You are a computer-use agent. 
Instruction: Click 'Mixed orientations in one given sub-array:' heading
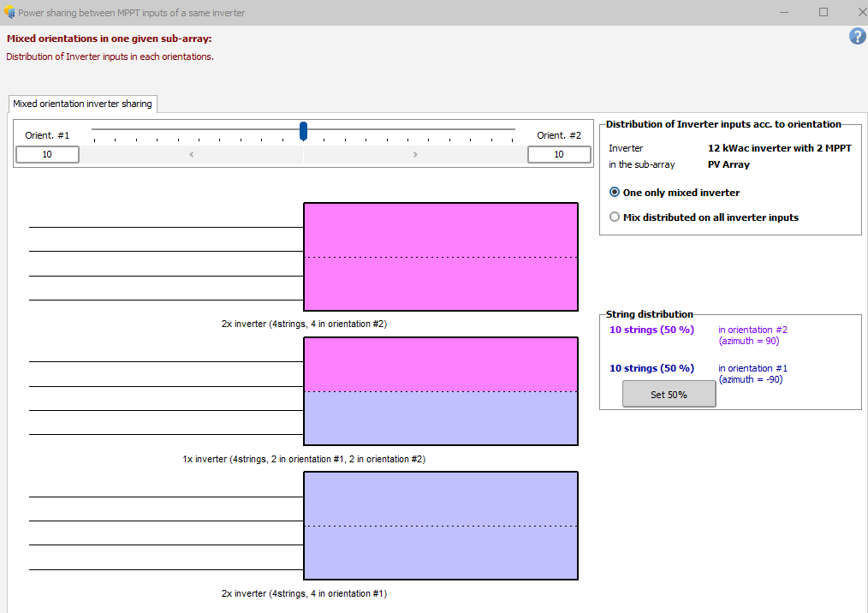[x=109, y=39]
